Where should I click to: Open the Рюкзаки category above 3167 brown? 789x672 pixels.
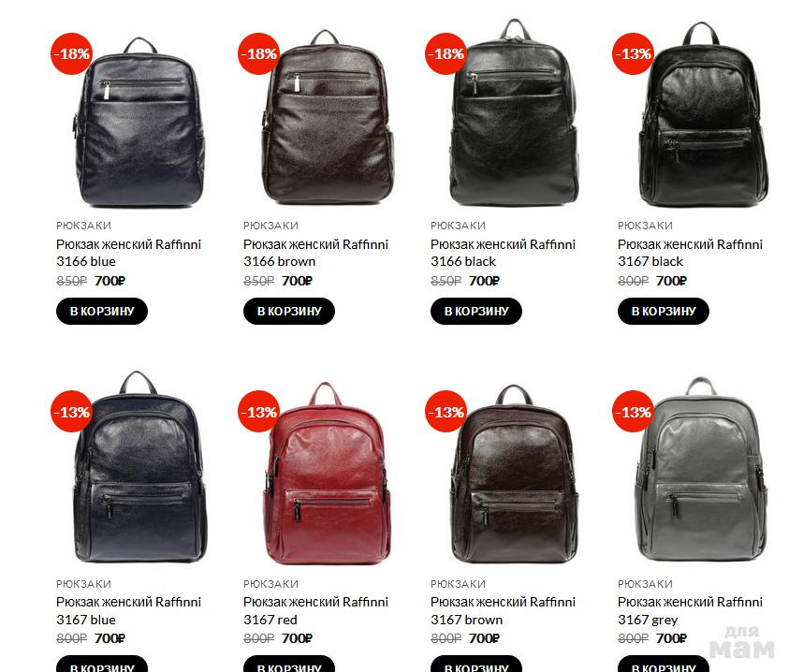[x=458, y=584]
